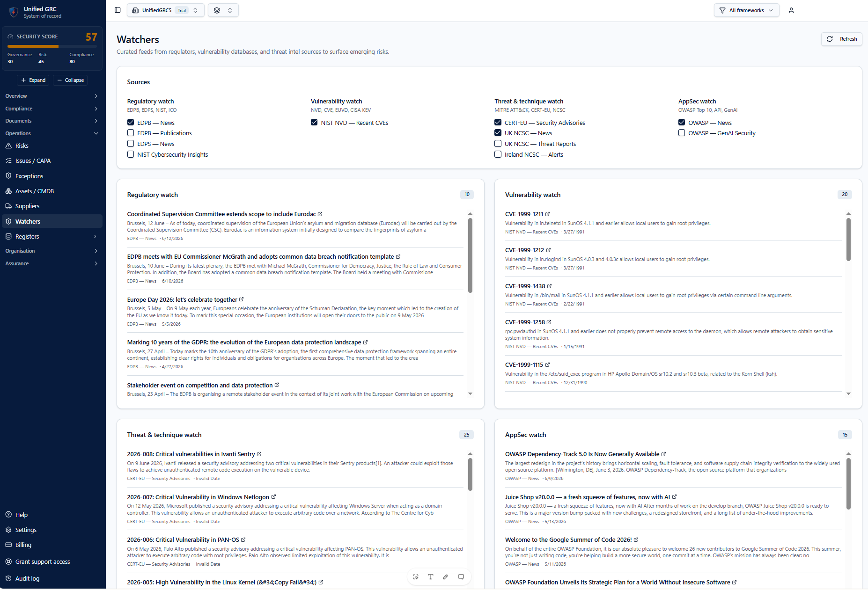
Task: Collapse the Operations sidebar section
Action: pyautogui.click(x=51, y=133)
